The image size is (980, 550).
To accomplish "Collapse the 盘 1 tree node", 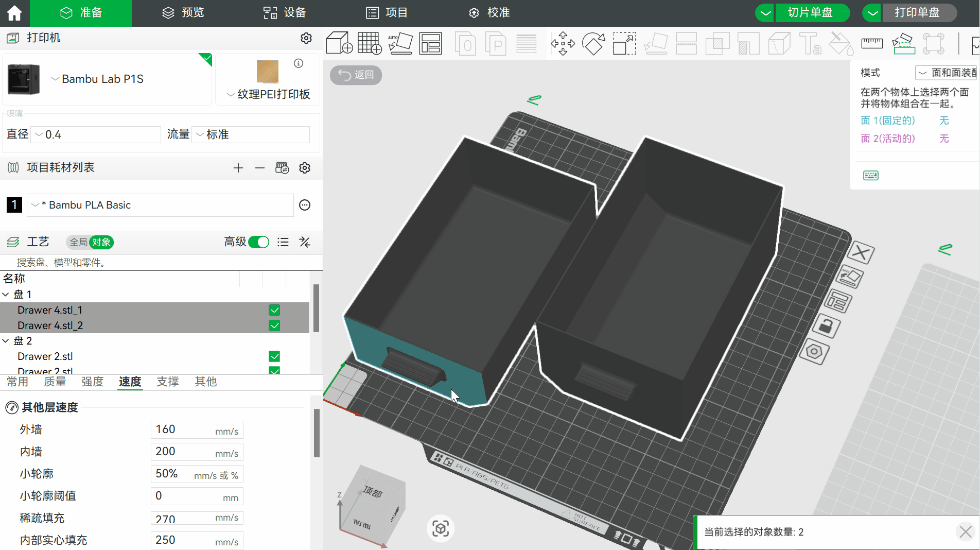I will point(6,295).
